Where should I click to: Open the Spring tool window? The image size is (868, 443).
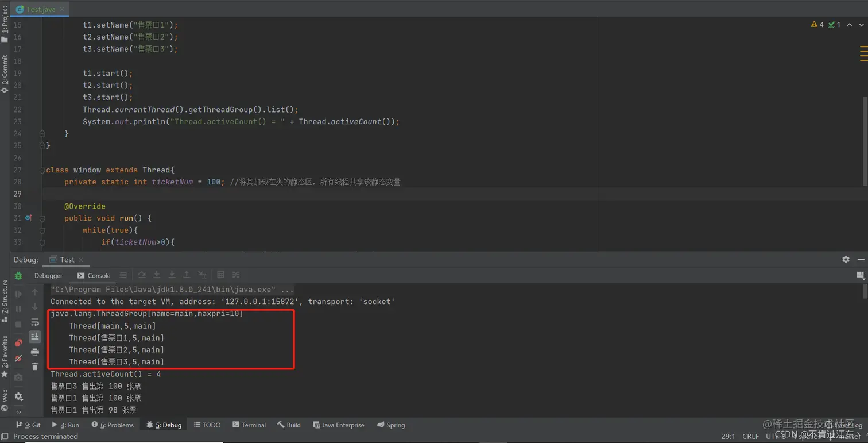(x=391, y=425)
